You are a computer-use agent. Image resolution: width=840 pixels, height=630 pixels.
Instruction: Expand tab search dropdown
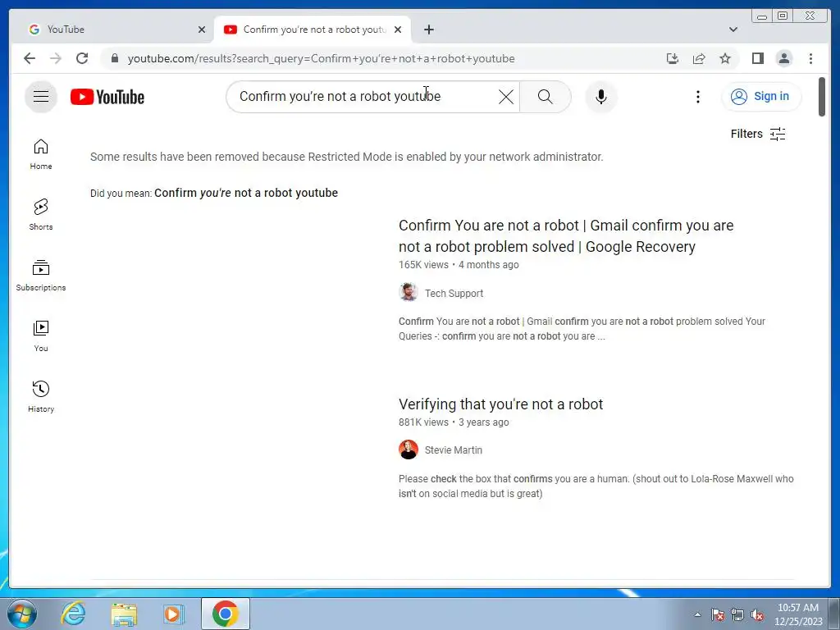(733, 30)
